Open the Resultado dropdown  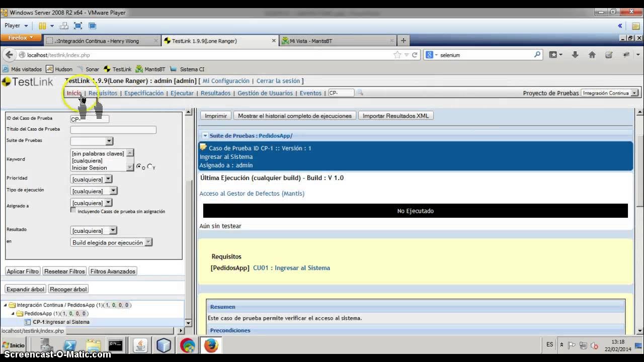(x=94, y=230)
